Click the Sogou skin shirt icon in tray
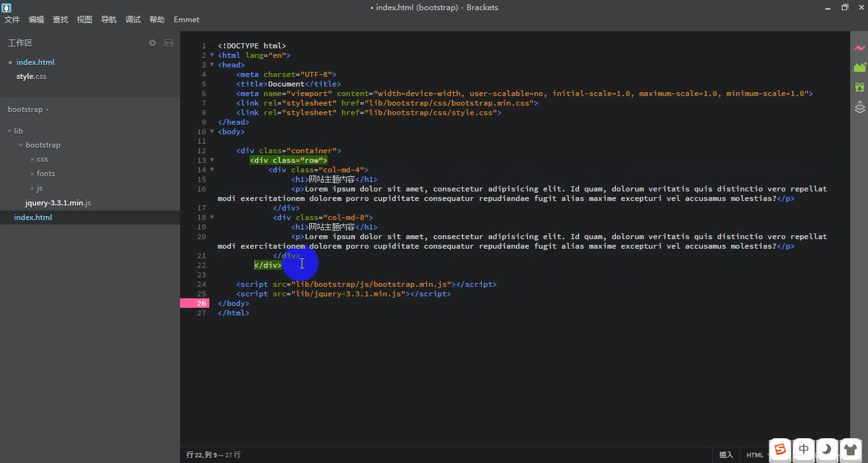The image size is (868, 463). (851, 450)
